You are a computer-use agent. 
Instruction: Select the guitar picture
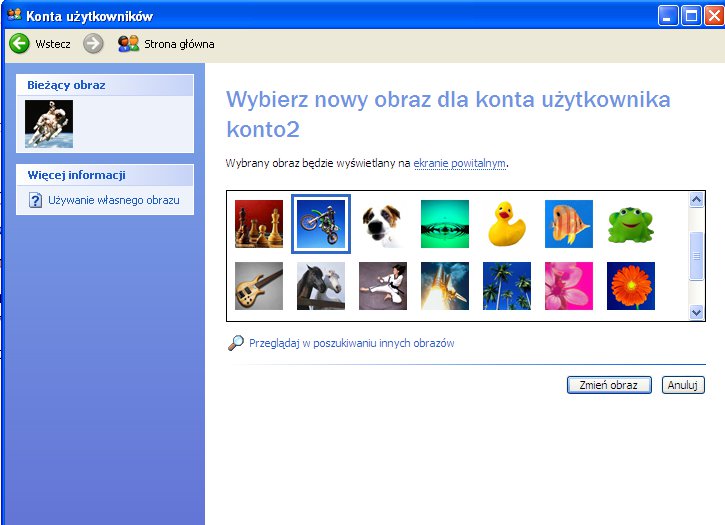point(259,286)
